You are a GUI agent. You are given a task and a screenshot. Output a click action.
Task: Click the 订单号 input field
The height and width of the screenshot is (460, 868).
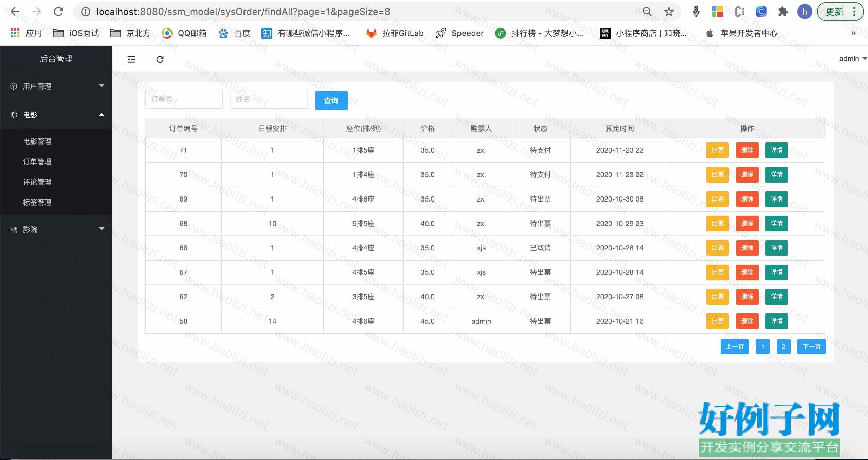(184, 99)
